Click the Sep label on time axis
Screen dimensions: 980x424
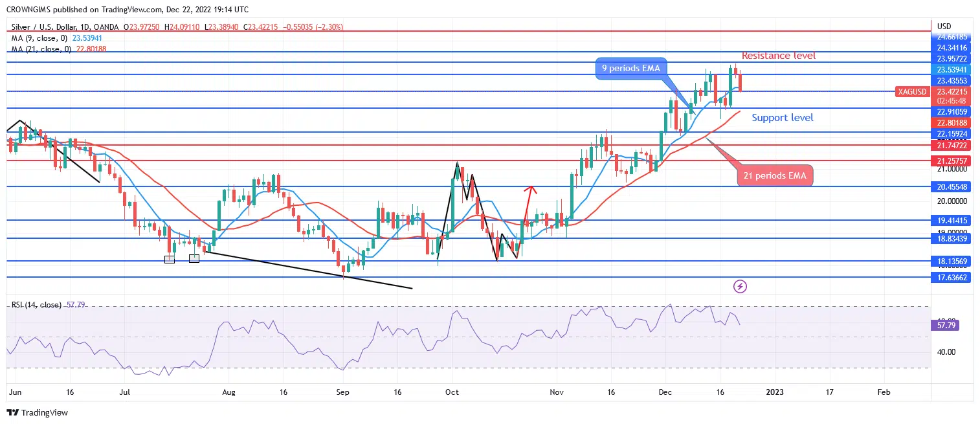[343, 392]
